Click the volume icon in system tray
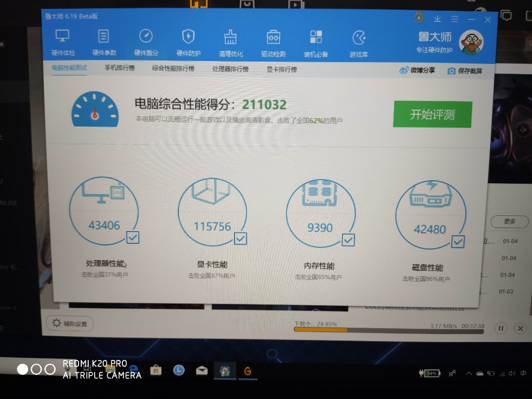532x399 pixels. 512,373
